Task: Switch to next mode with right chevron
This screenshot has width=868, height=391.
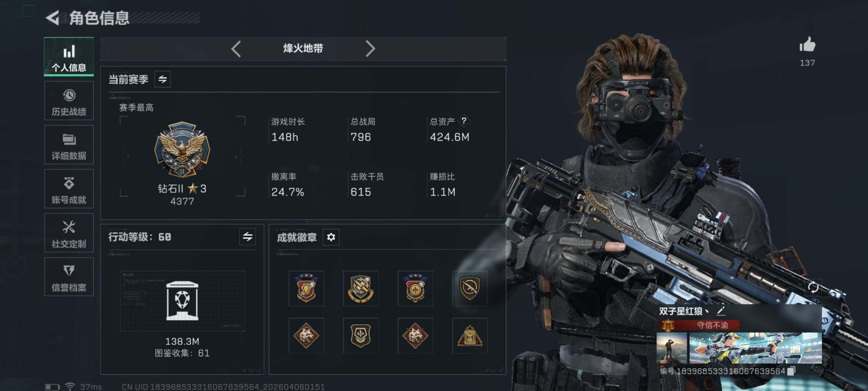Action: pyautogui.click(x=370, y=49)
